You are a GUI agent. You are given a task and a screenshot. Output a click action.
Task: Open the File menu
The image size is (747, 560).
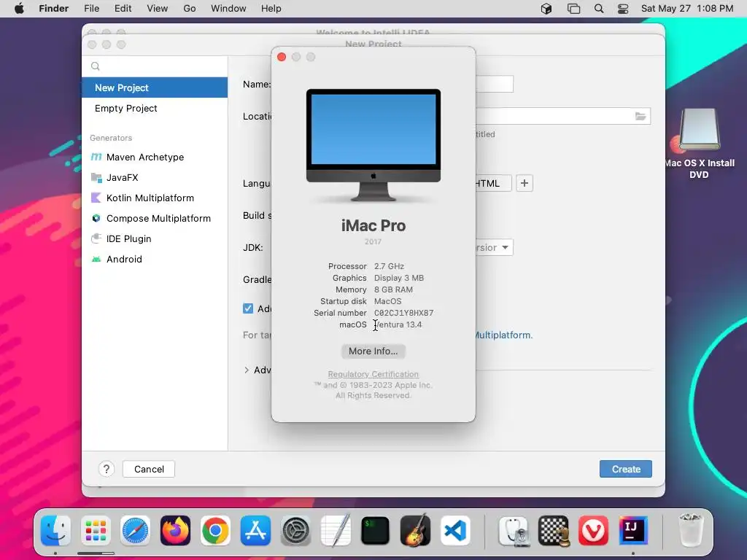click(x=91, y=9)
